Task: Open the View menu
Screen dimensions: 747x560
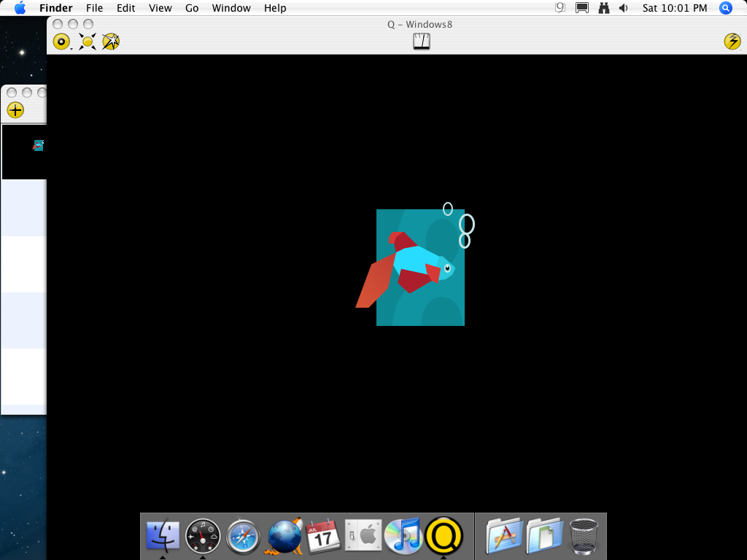Action: pyautogui.click(x=160, y=8)
